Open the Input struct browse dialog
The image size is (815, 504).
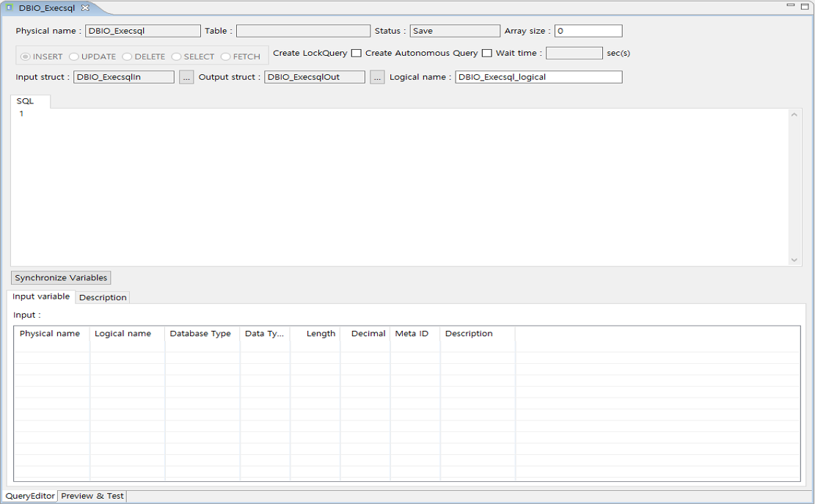186,76
